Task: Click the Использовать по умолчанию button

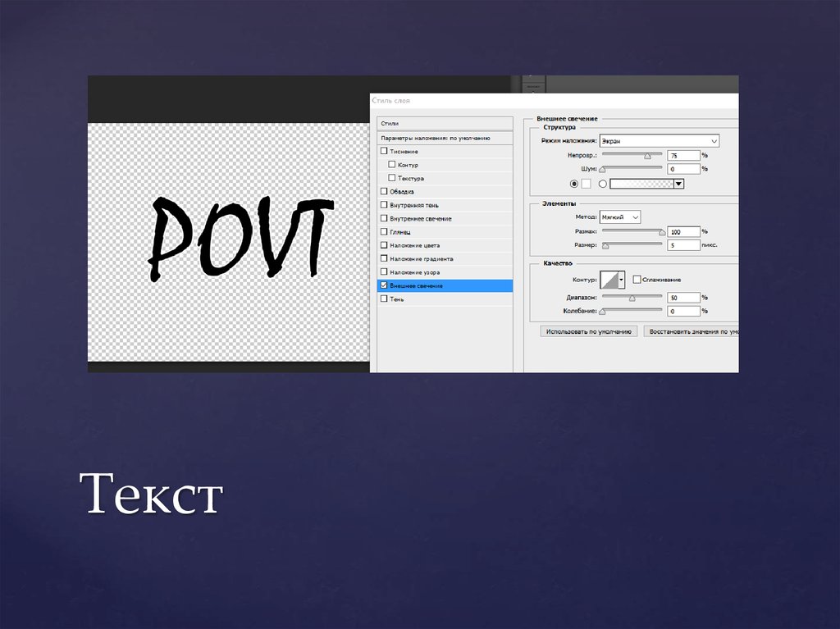Action: pyautogui.click(x=588, y=332)
